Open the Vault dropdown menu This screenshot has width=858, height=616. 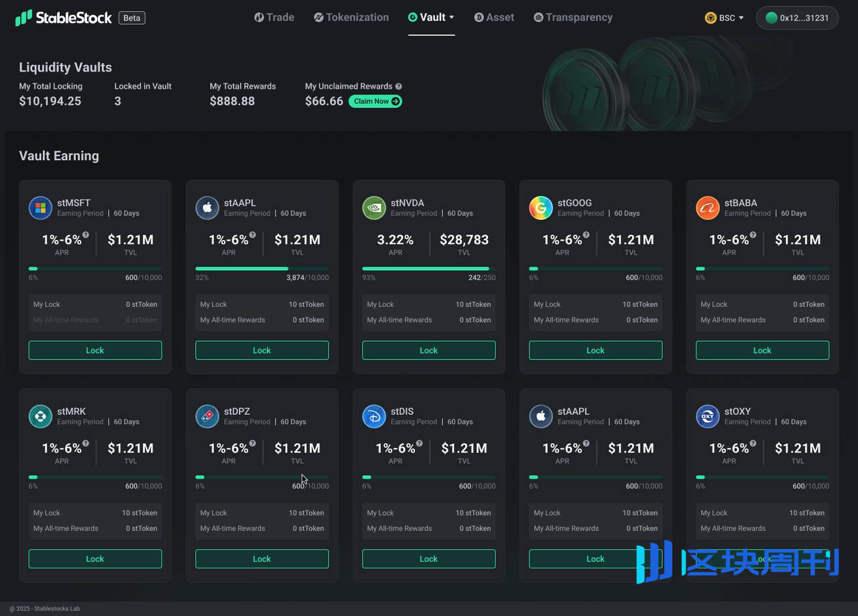[431, 17]
